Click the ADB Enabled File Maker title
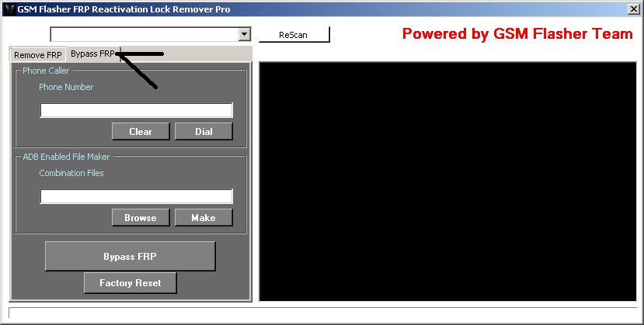This screenshot has height=325, width=644. click(x=67, y=157)
